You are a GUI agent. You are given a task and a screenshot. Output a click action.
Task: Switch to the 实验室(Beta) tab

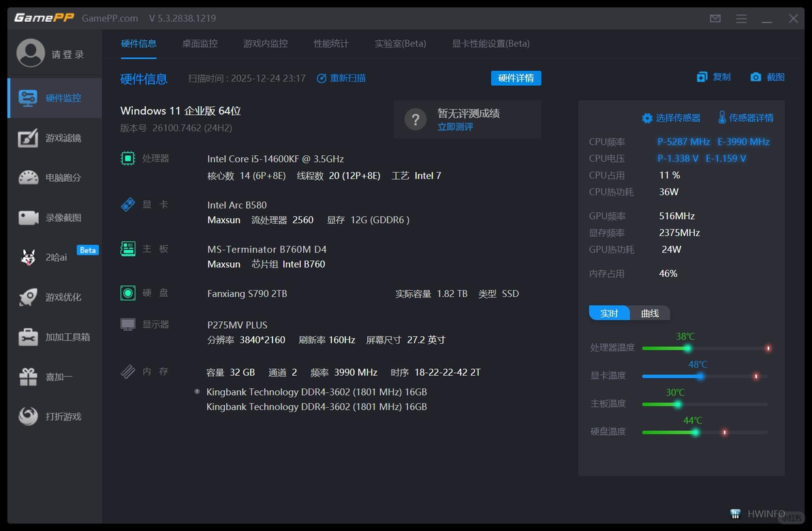click(x=401, y=44)
